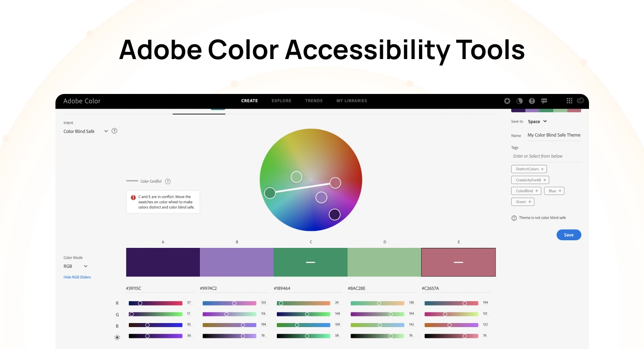The image size is (644, 349).
Task: Toggle dark mode with the half-moon icon
Action: (519, 101)
